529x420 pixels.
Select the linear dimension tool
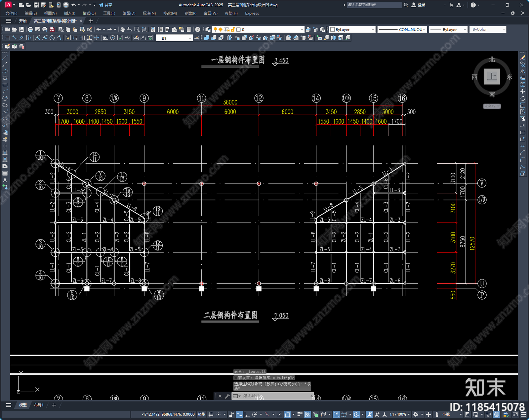click(7, 38)
